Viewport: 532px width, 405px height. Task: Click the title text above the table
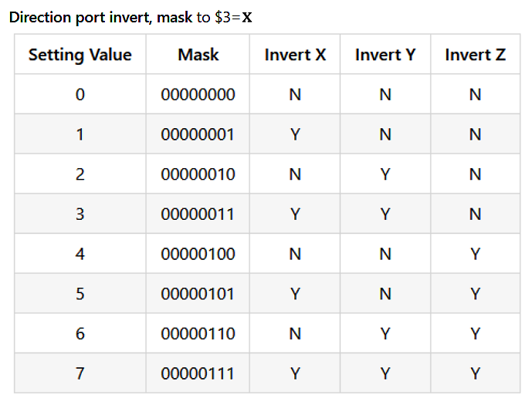pyautogui.click(x=130, y=16)
